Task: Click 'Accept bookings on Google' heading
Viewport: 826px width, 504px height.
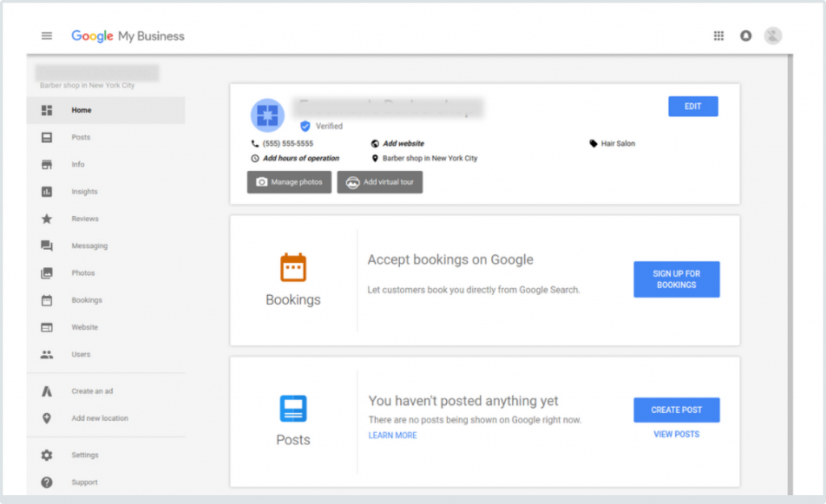Action: coord(450,260)
